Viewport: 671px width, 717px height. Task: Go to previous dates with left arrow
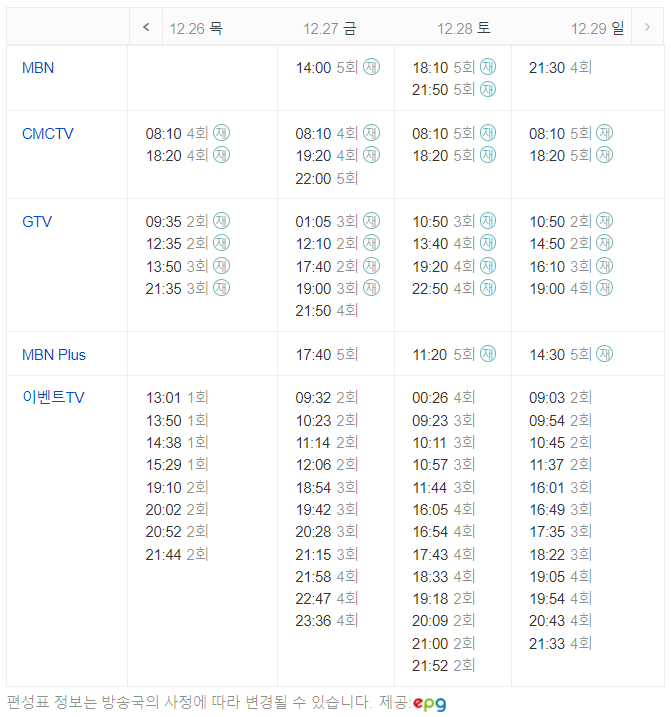coord(146,27)
